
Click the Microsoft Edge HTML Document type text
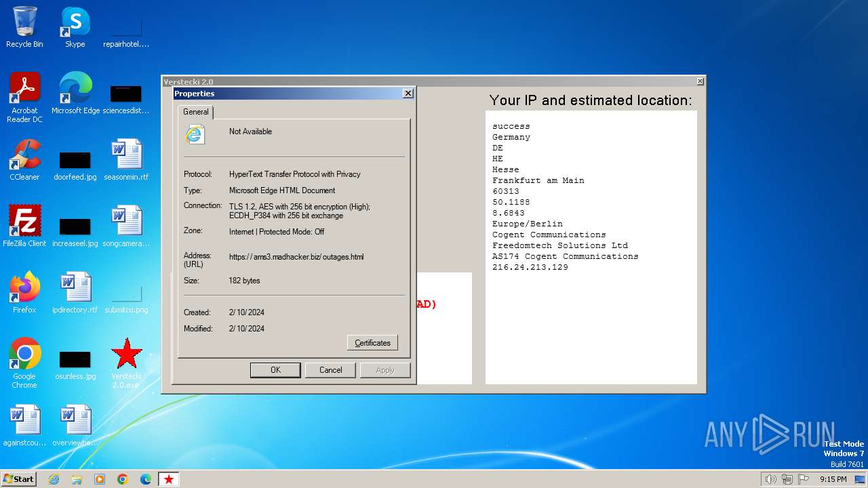point(282,190)
